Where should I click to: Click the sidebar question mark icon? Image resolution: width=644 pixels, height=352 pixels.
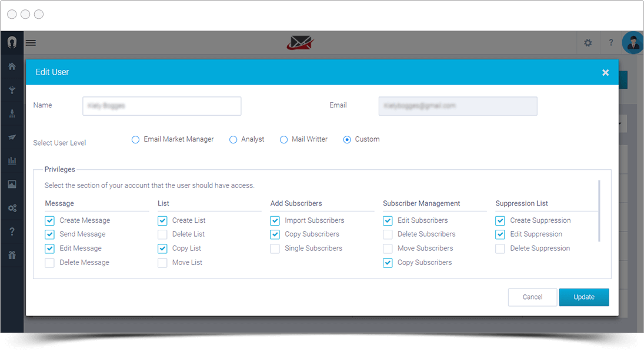(12, 232)
